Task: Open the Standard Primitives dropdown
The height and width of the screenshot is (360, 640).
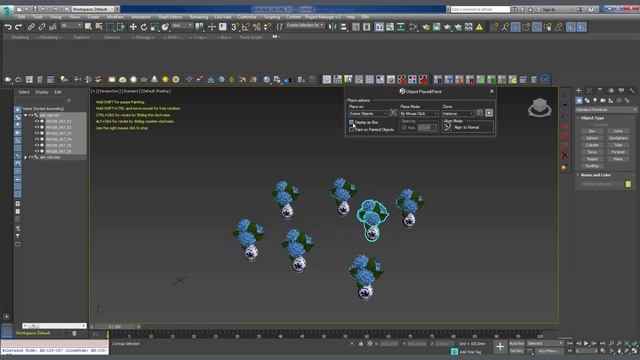Action: 606,110
